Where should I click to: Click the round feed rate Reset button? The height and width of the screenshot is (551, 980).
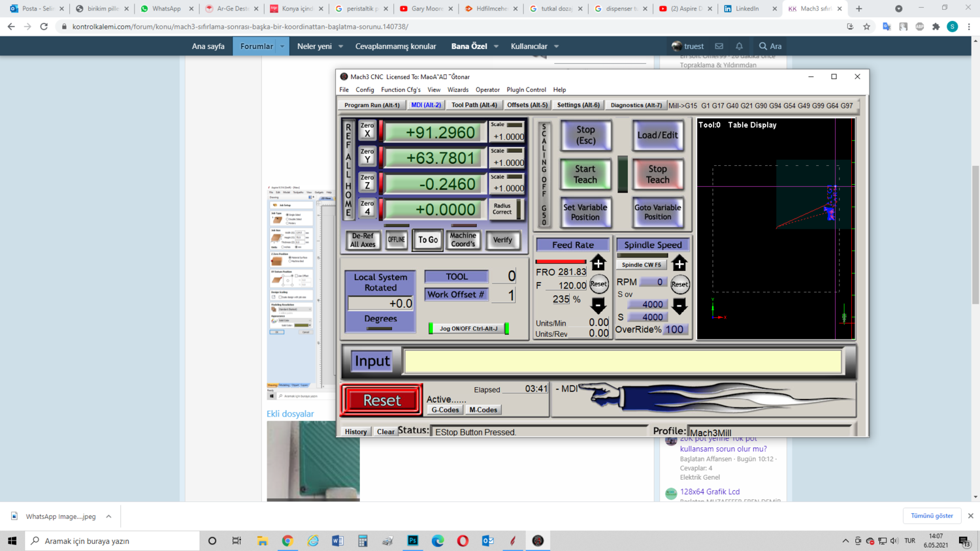tap(598, 284)
